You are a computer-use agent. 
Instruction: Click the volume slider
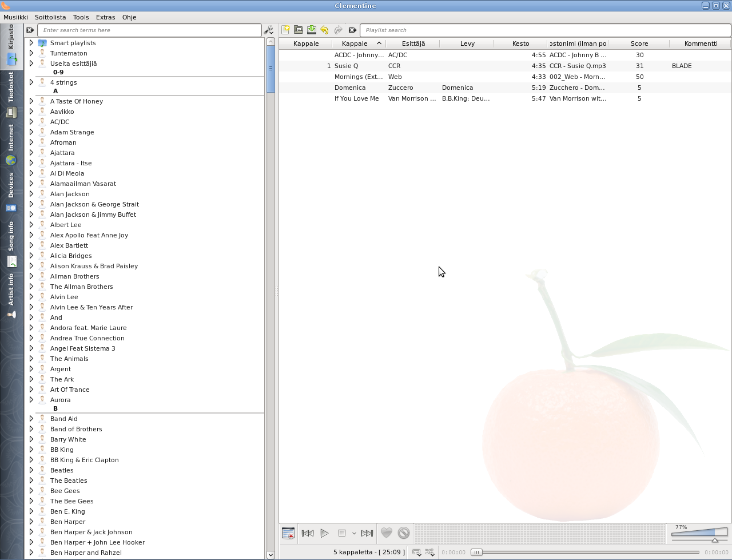coord(699,533)
